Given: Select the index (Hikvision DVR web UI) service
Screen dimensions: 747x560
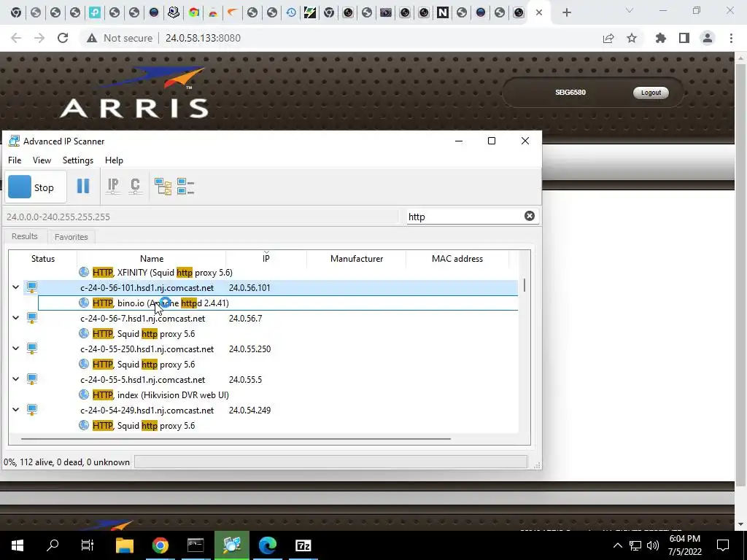Looking at the screenshot, I should (x=173, y=395).
